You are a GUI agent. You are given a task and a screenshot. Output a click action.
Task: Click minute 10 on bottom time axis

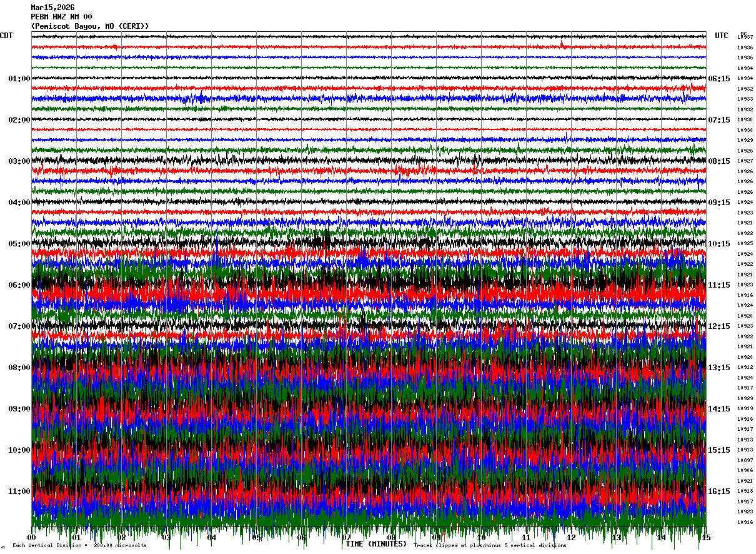[481, 538]
